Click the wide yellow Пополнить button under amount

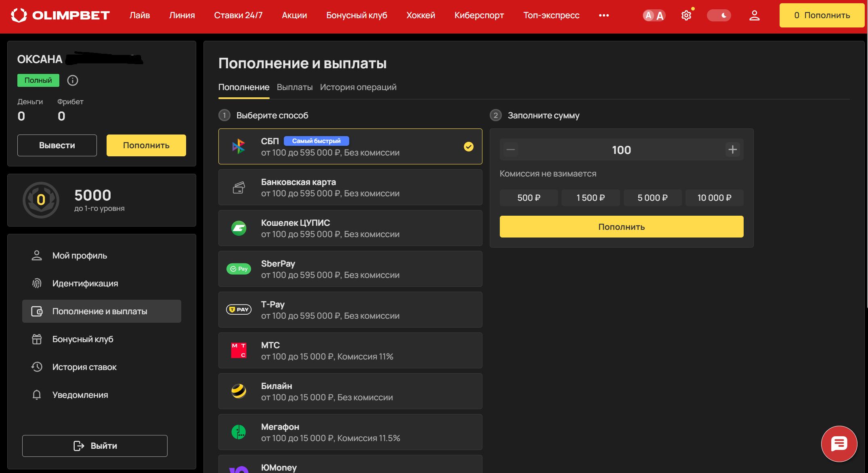[621, 227]
